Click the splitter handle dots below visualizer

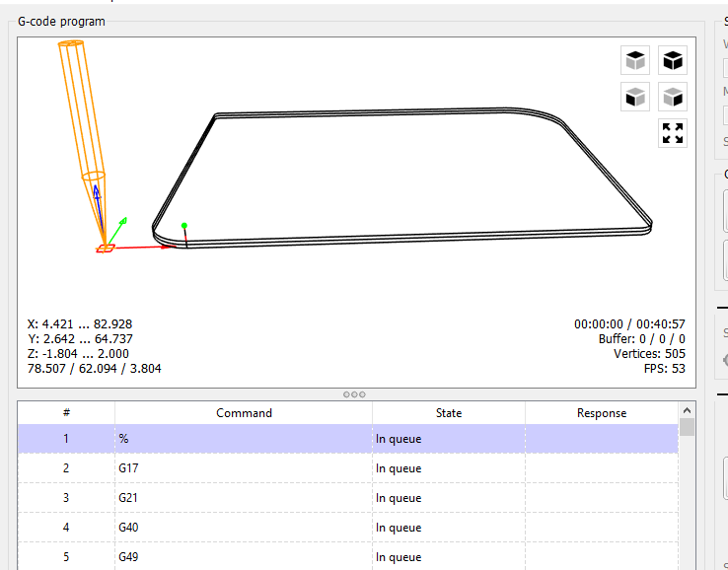pyautogui.click(x=354, y=394)
